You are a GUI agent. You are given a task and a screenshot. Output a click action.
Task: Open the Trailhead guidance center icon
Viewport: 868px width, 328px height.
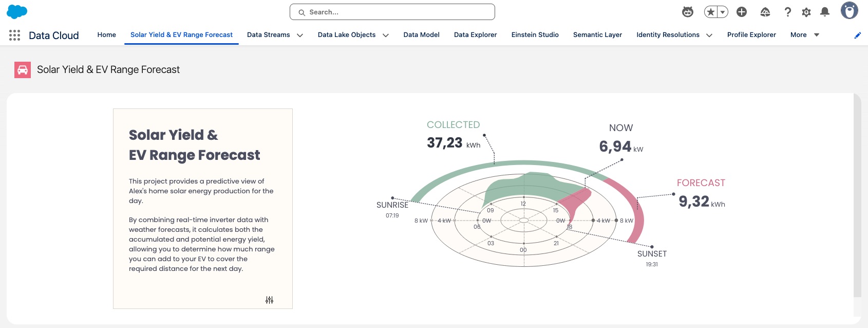tap(765, 12)
